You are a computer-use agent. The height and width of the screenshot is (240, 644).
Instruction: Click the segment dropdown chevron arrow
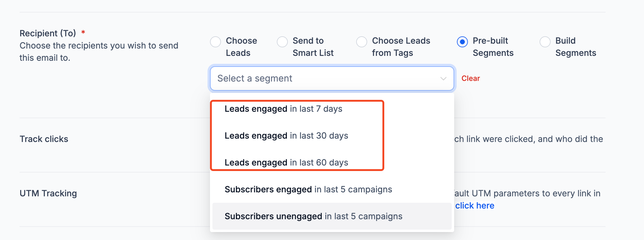click(x=443, y=79)
